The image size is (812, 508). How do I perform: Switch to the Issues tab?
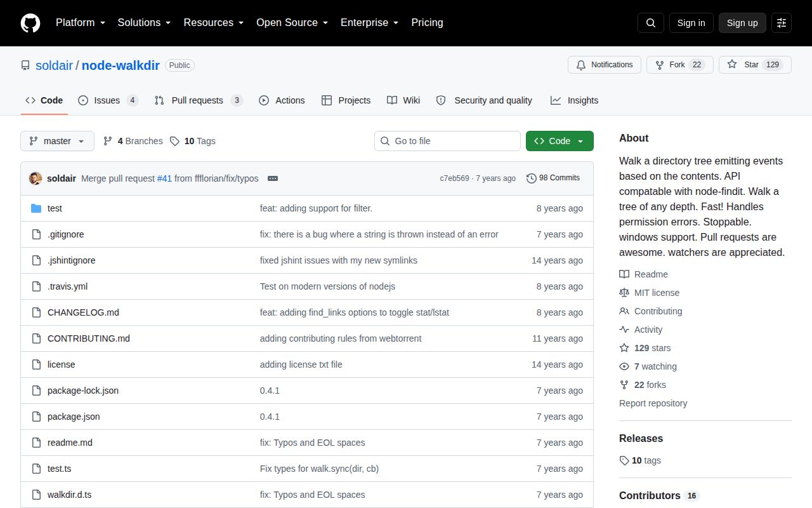(108, 100)
